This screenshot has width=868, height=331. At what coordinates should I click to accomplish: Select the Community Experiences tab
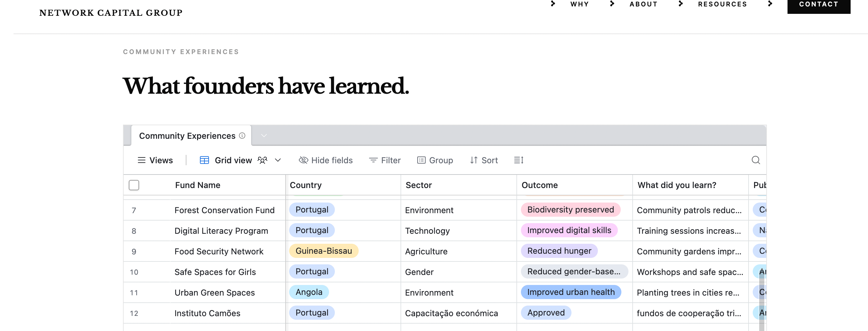point(191,136)
